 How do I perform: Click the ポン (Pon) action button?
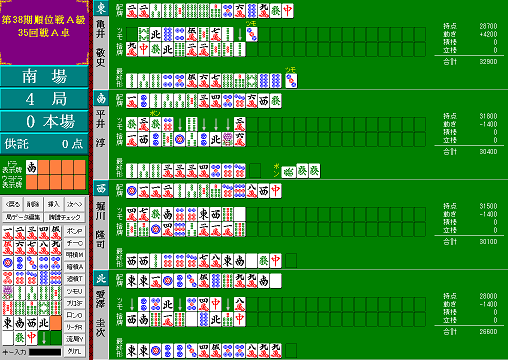(74, 231)
